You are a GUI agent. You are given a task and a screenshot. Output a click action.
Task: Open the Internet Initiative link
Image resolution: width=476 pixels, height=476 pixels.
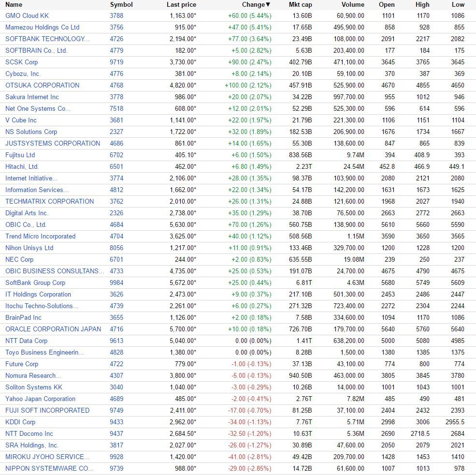[31, 178]
